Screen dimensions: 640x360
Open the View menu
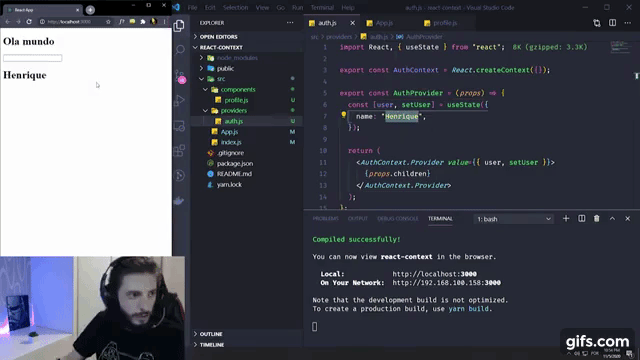pos(262,7)
